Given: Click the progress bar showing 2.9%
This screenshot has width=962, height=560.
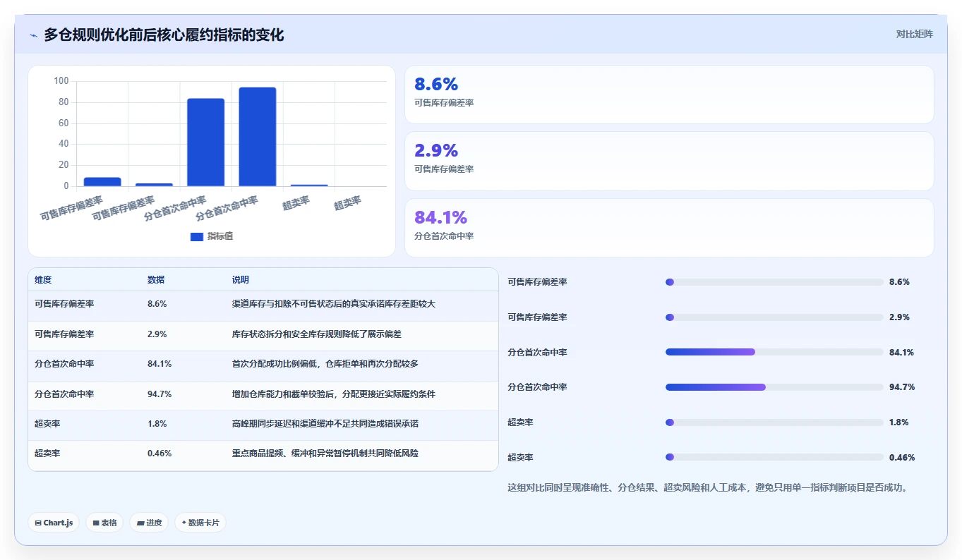Looking at the screenshot, I should 774,317.
